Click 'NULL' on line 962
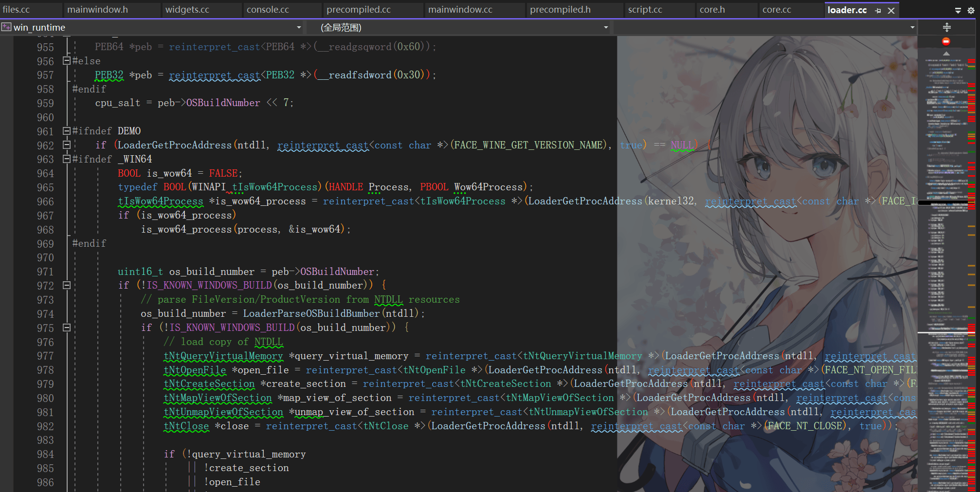The height and width of the screenshot is (492, 980). tap(682, 145)
